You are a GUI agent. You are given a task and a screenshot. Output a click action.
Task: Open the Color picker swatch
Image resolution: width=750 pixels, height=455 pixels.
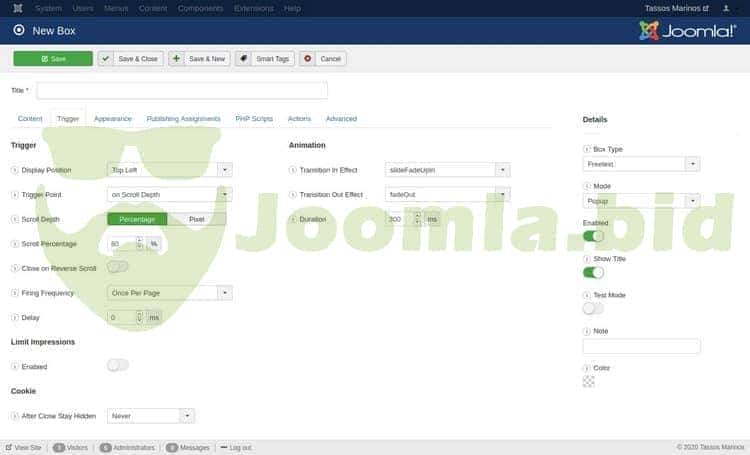point(589,380)
